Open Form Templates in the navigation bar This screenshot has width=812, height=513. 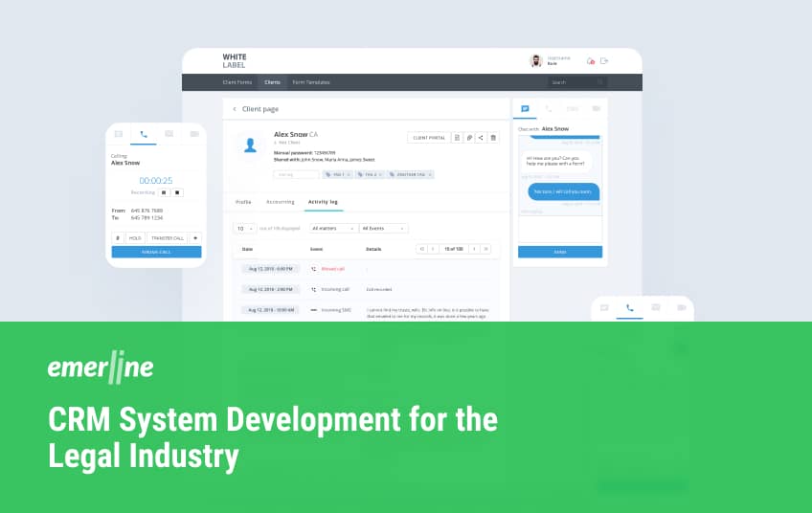pos(311,82)
